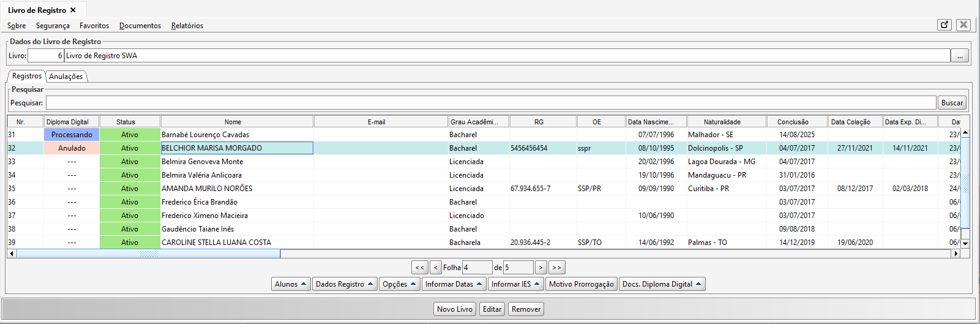Click the Processando diploma status cell
980x324 pixels.
tap(72, 135)
